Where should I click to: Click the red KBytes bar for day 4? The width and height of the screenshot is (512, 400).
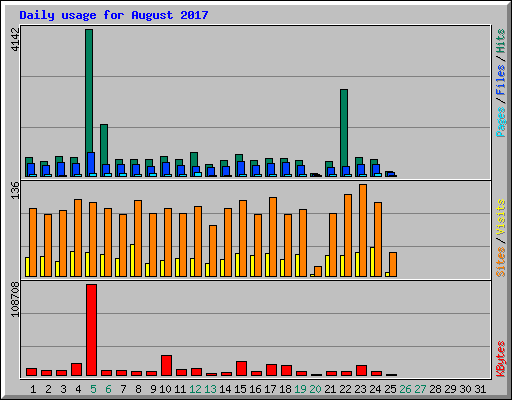pyautogui.click(x=76, y=369)
